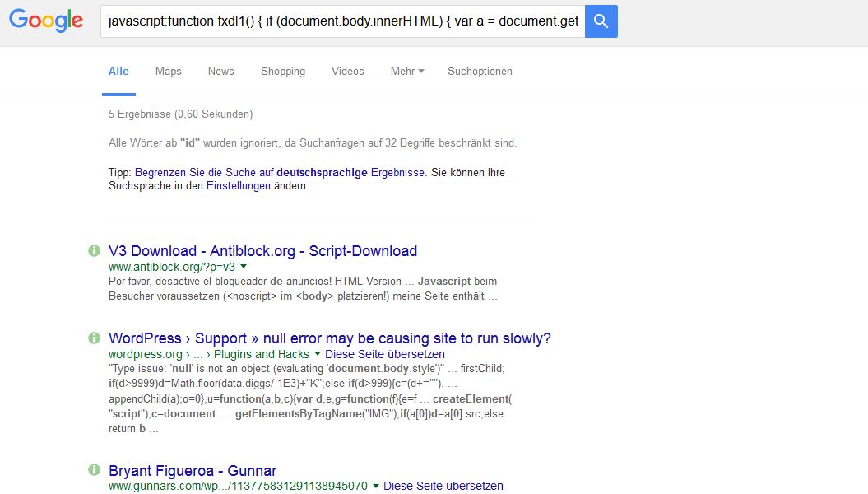Image resolution: width=868 pixels, height=494 pixels.
Task: Open the Videos tab
Action: point(348,72)
